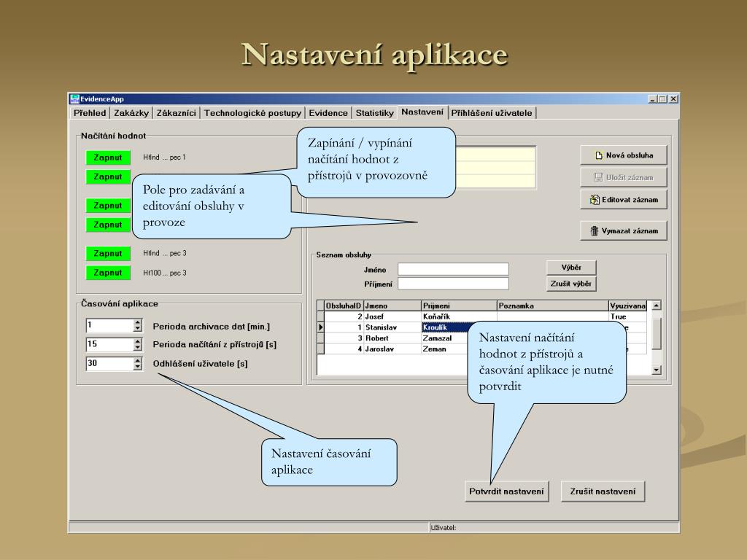Decrease Perioda načítání z přístrojů spinner
Image resolution: width=747 pixels, height=560 pixels.
[138, 348]
